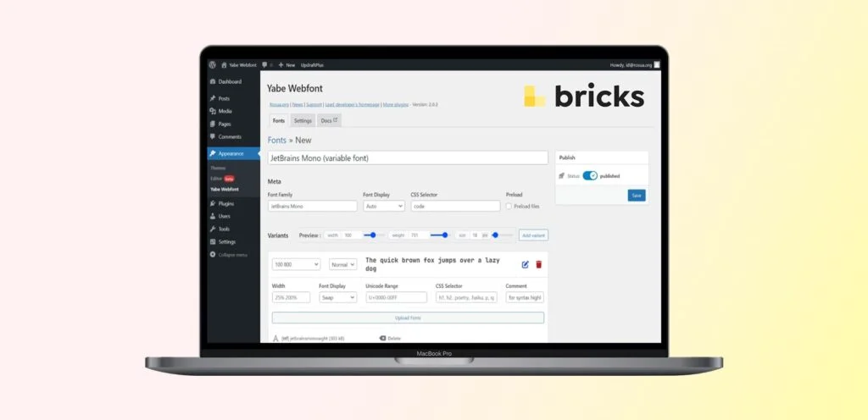Switch to the Settings tab
Viewport: 868px width, 420px height.
(303, 120)
